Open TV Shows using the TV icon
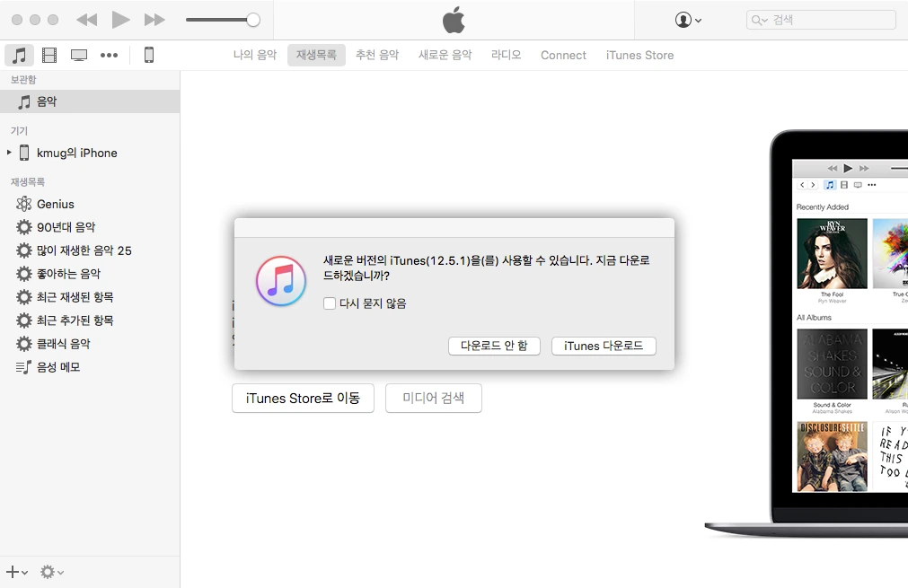The width and height of the screenshot is (908, 588). (78, 55)
